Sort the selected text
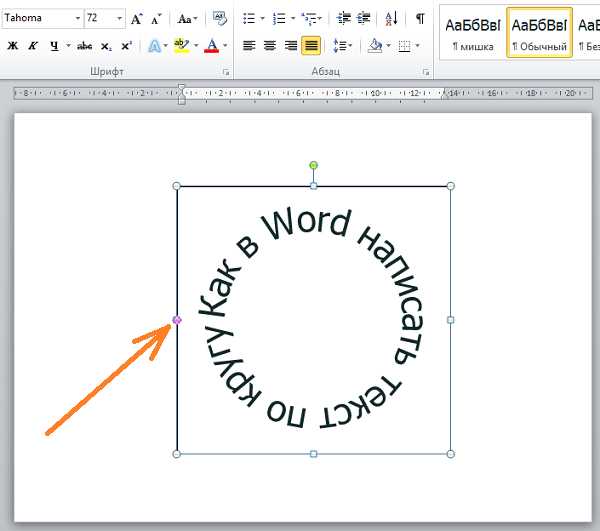The height and width of the screenshot is (531, 600). (391, 19)
